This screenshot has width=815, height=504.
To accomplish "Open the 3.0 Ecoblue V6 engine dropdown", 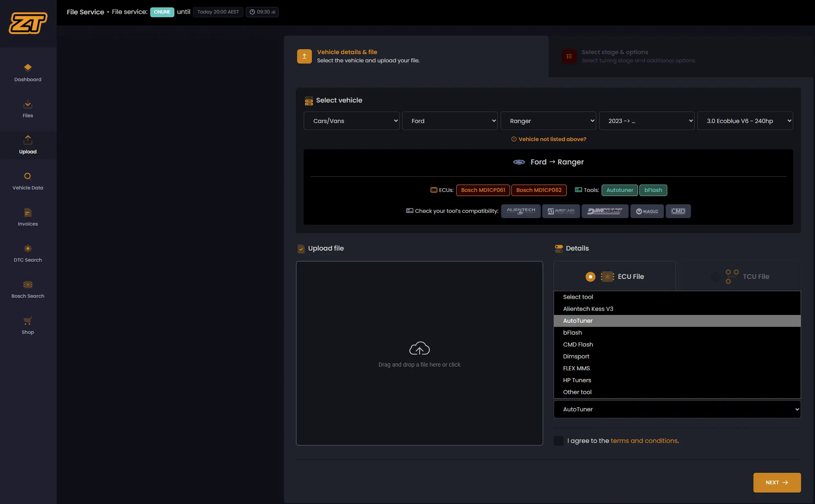I will (x=745, y=121).
